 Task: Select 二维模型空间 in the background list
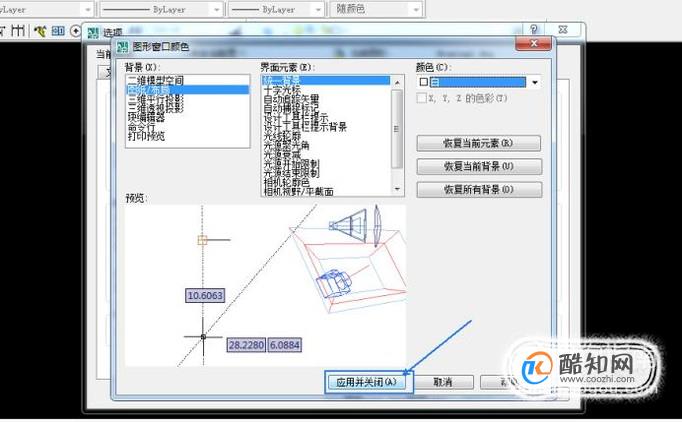pyautogui.click(x=155, y=80)
